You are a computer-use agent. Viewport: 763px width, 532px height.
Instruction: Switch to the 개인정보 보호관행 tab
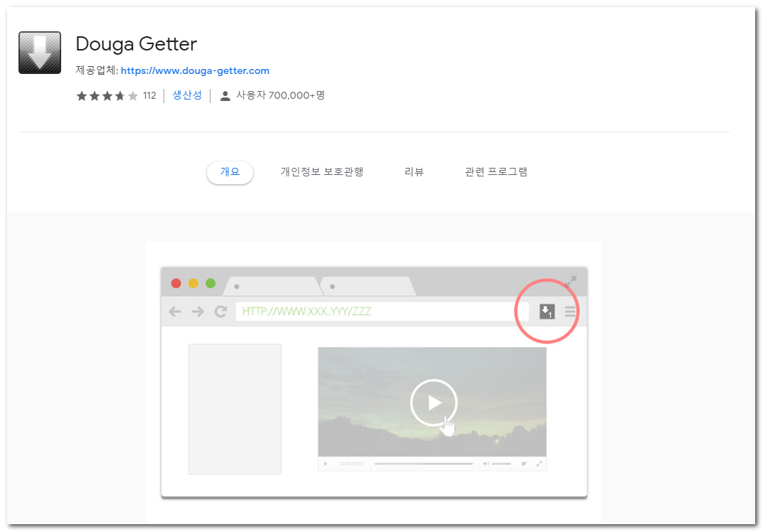click(321, 172)
